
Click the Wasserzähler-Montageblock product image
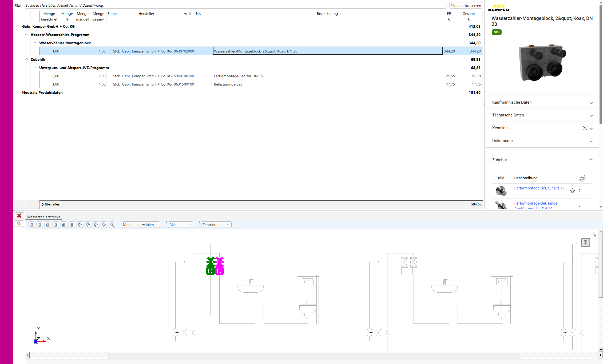542,63
